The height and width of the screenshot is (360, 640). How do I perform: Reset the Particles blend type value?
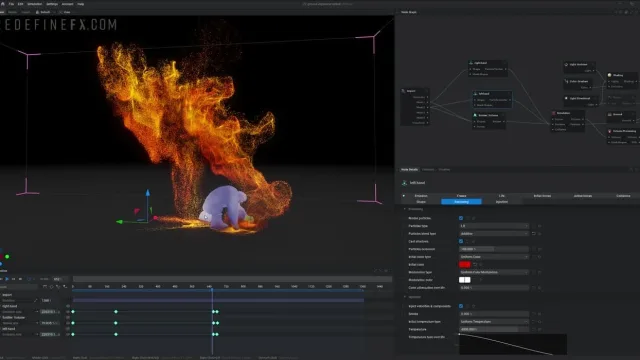pyautogui.click(x=533, y=233)
